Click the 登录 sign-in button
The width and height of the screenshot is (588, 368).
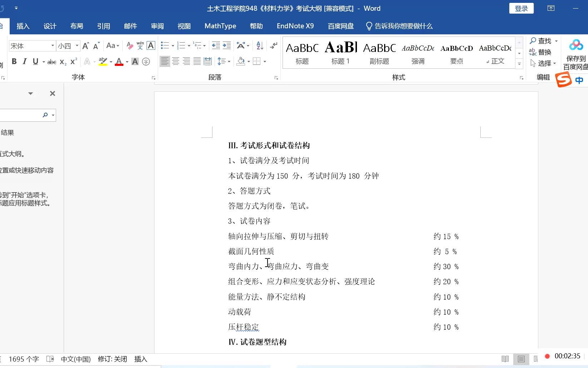coord(521,8)
